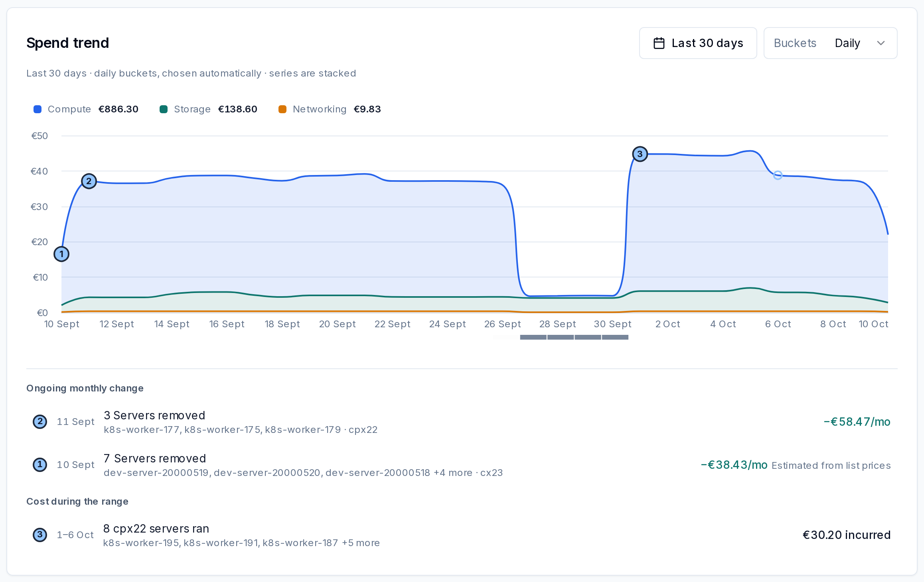Click the '€30.20 incurred' value
This screenshot has height=582, width=924.
tap(847, 535)
